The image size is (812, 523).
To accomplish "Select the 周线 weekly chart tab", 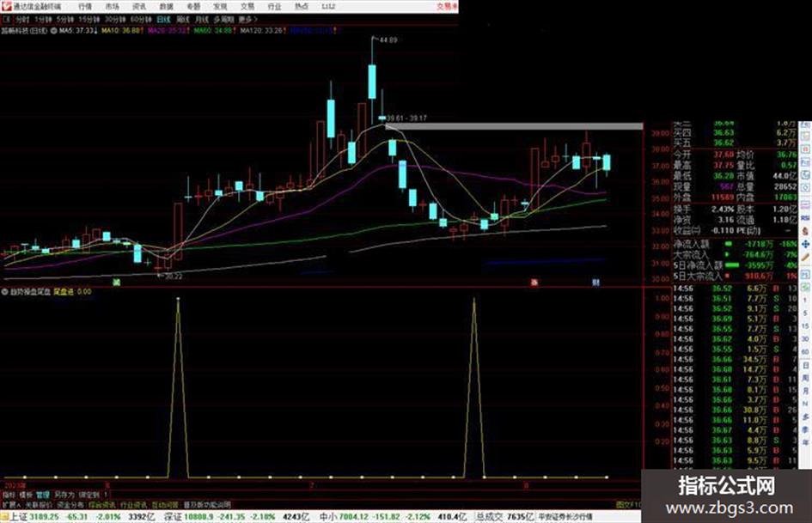I will point(183,19).
